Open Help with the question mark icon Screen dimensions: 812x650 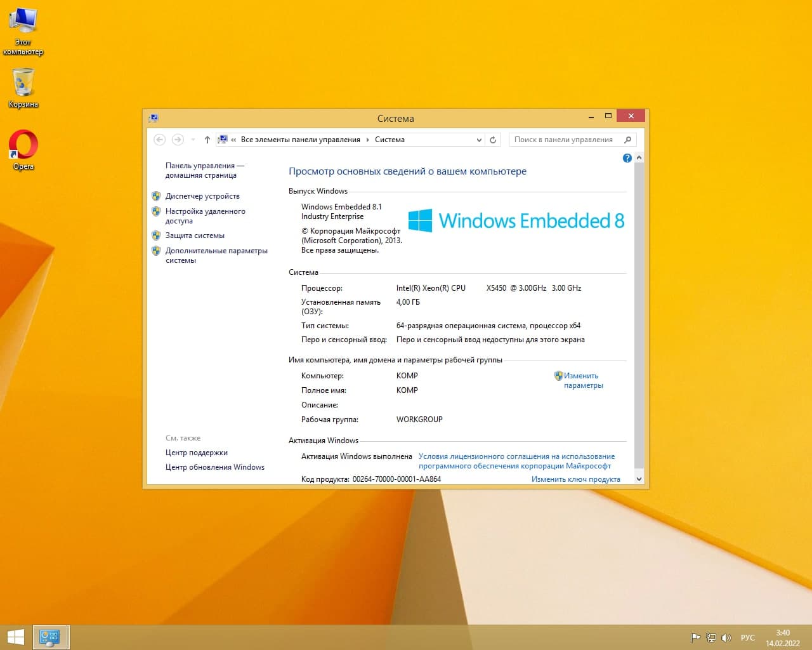click(x=627, y=158)
